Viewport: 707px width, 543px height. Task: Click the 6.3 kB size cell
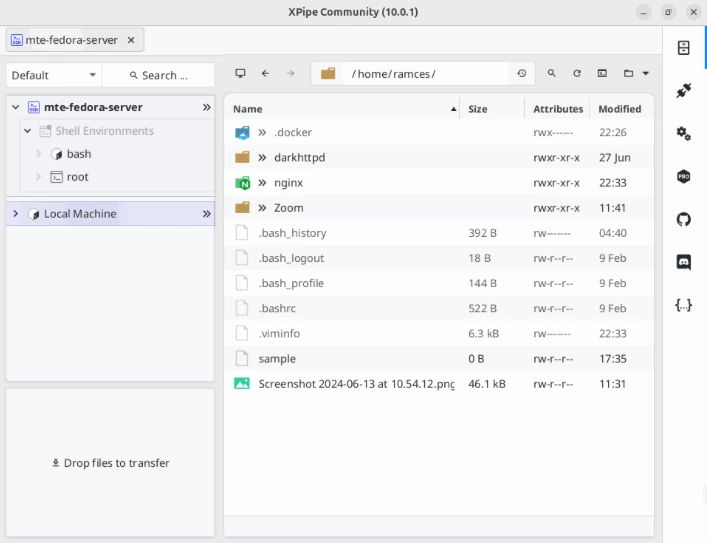tap(483, 333)
